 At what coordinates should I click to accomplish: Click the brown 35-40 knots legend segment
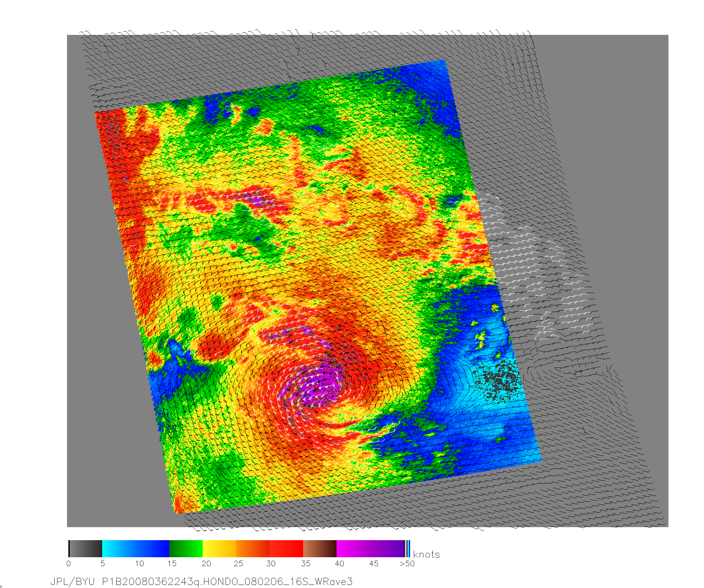(320, 549)
